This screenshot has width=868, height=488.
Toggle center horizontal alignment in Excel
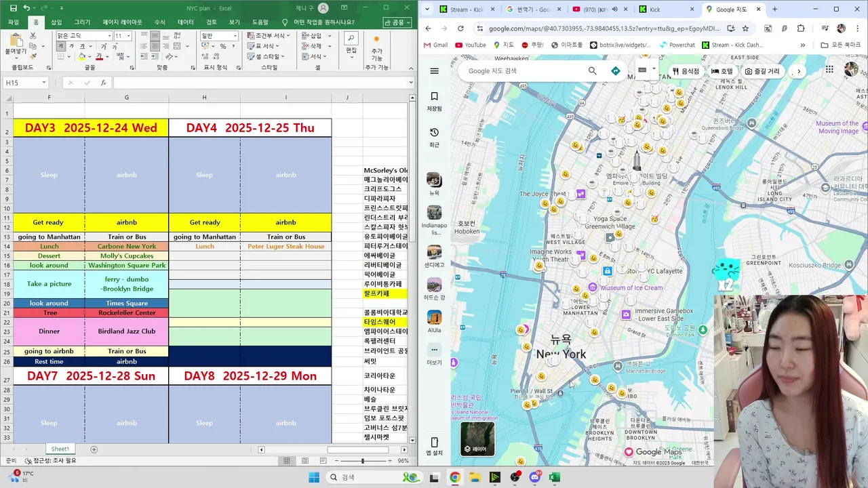(155, 47)
